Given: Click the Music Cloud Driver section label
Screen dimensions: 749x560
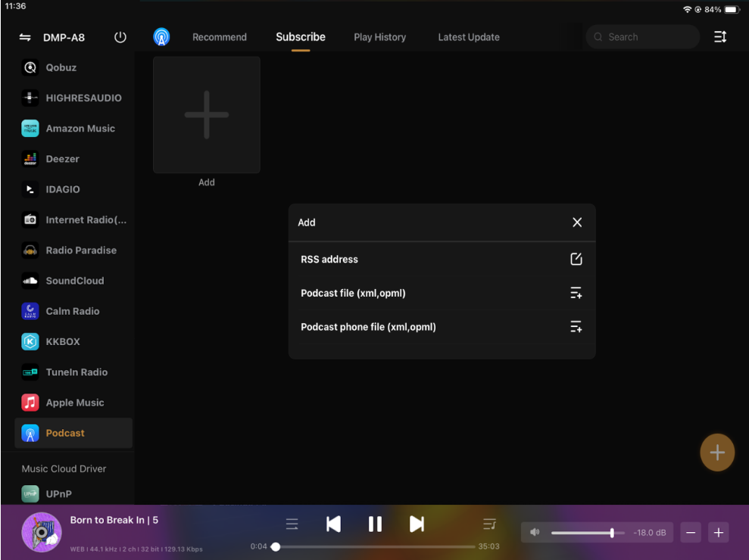Looking at the screenshot, I should pos(64,469).
